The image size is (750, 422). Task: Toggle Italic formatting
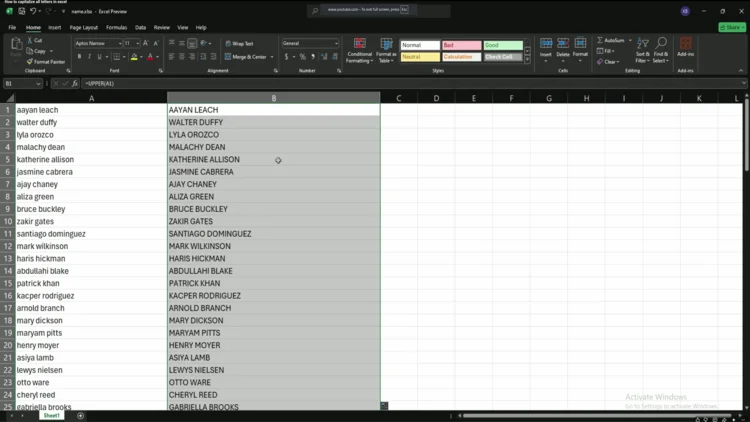pos(89,57)
